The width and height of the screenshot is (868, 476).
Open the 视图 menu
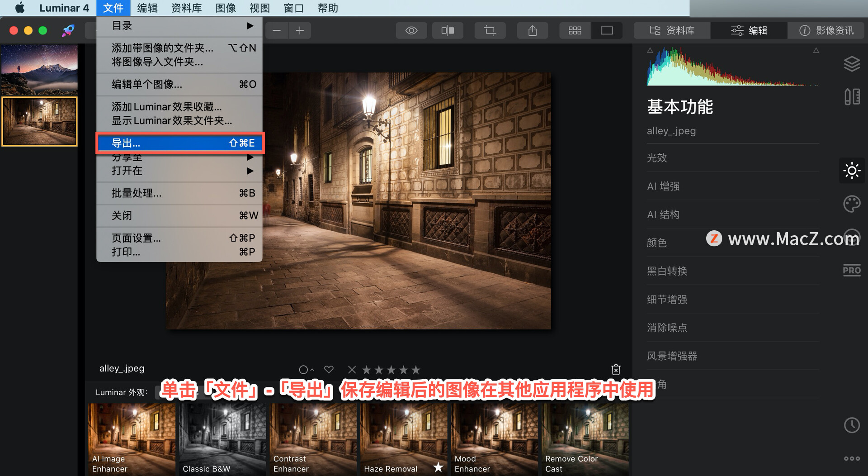click(x=259, y=8)
